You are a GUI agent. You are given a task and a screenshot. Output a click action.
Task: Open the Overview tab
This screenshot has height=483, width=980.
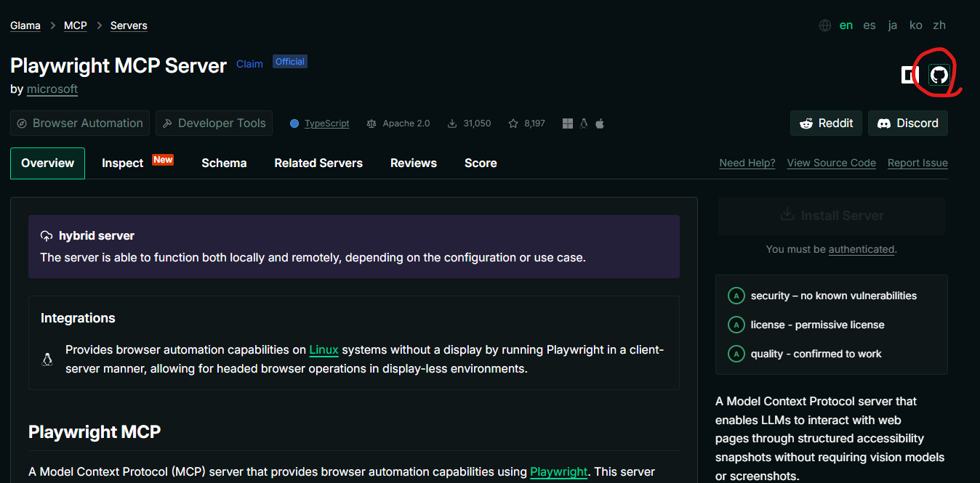47,163
